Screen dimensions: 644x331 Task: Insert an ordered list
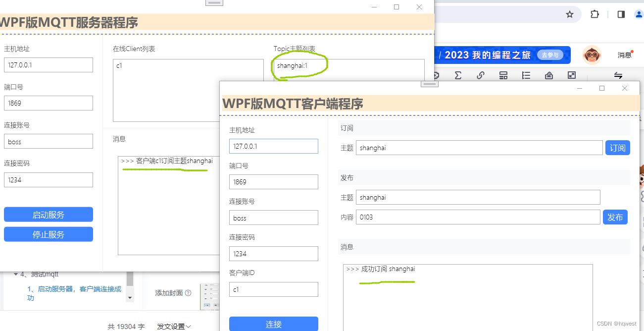526,75
